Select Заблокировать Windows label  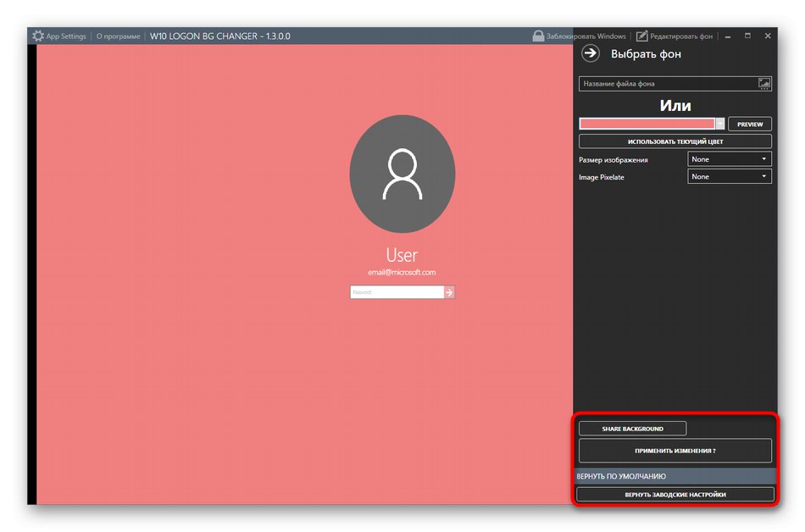586,36
